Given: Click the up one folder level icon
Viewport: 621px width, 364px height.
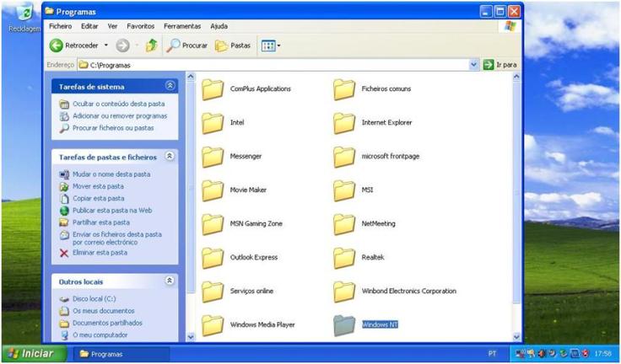Looking at the screenshot, I should [x=151, y=45].
